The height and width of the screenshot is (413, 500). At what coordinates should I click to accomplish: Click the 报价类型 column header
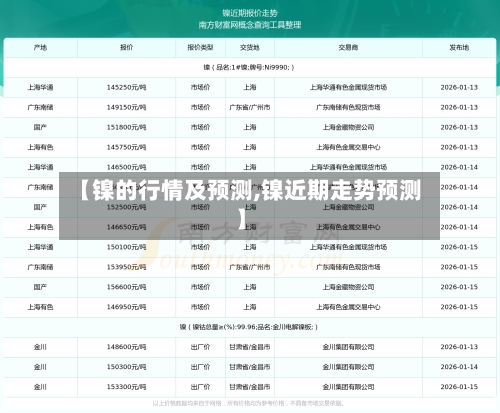click(200, 48)
